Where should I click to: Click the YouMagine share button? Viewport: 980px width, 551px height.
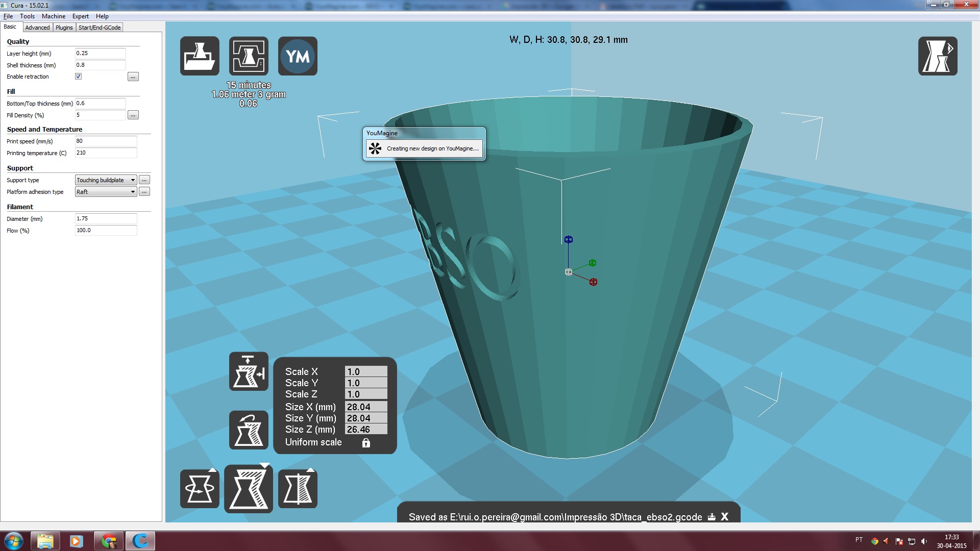click(x=298, y=56)
